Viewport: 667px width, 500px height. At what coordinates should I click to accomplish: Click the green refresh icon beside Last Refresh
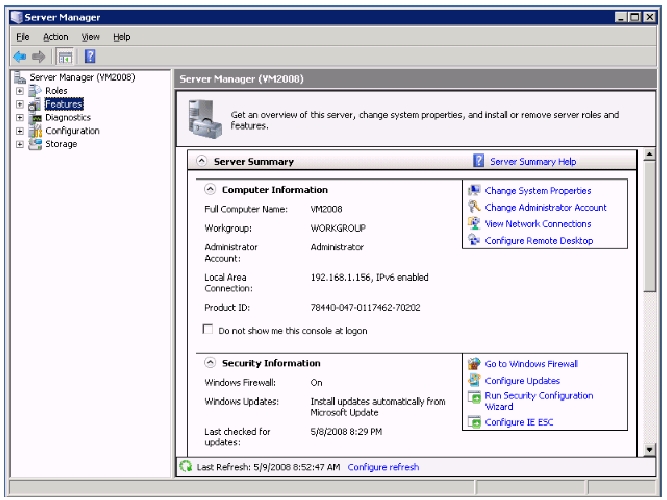pyautogui.click(x=185, y=466)
